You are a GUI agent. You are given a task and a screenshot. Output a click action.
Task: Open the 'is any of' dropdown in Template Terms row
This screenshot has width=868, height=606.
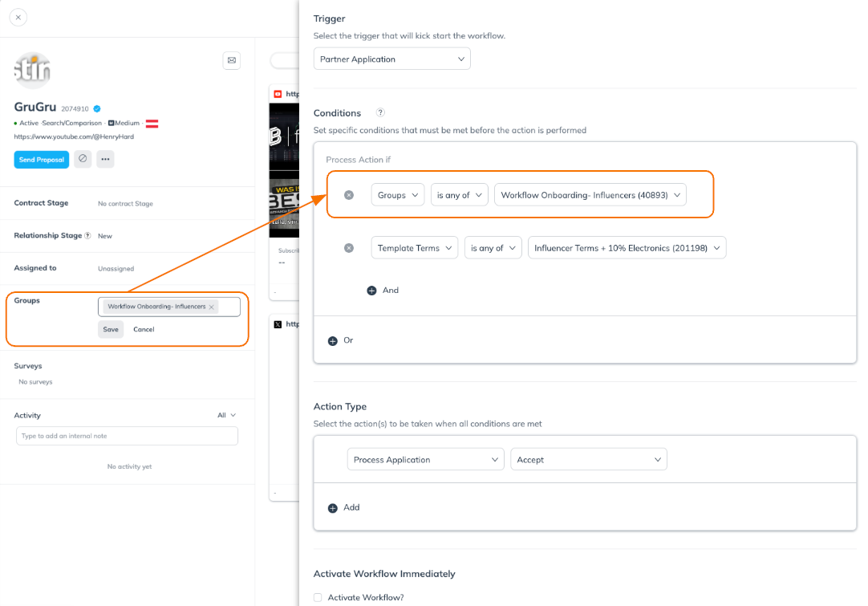pos(493,248)
